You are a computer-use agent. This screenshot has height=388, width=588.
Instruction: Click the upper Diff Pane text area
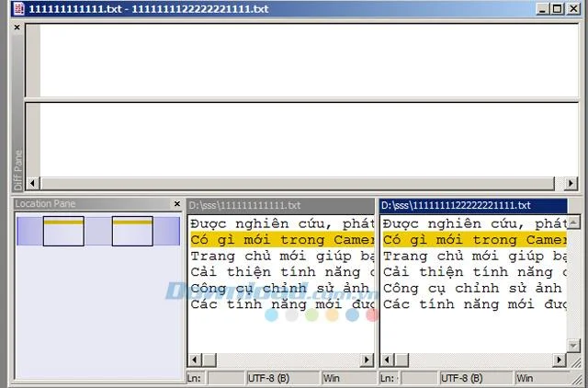pos(310,60)
